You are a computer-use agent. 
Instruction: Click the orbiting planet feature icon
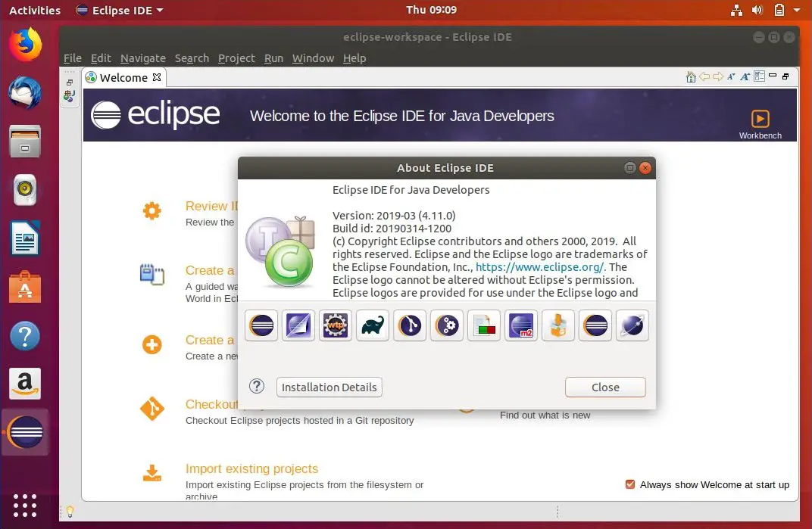[632, 325]
